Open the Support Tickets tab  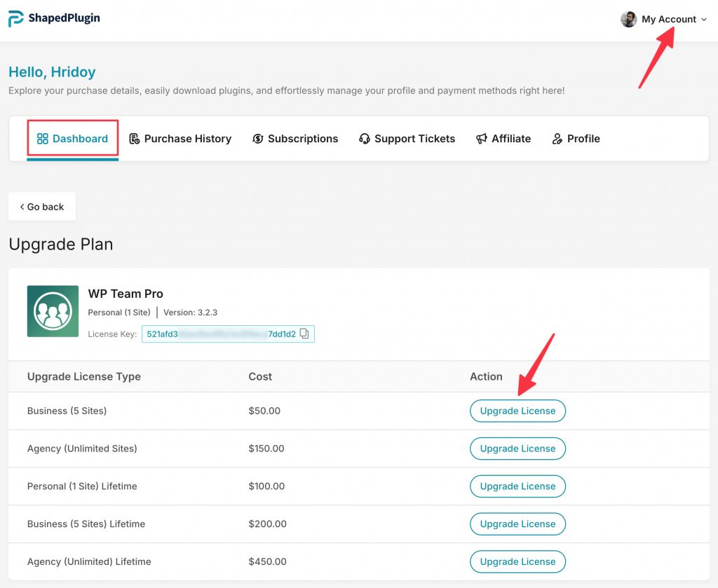pyautogui.click(x=407, y=139)
